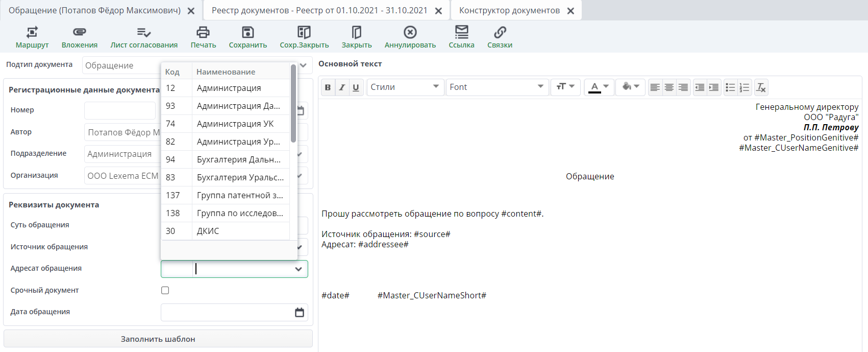868x352 pixels.
Task: Click the Заполнить шаблон button
Action: pos(158,339)
